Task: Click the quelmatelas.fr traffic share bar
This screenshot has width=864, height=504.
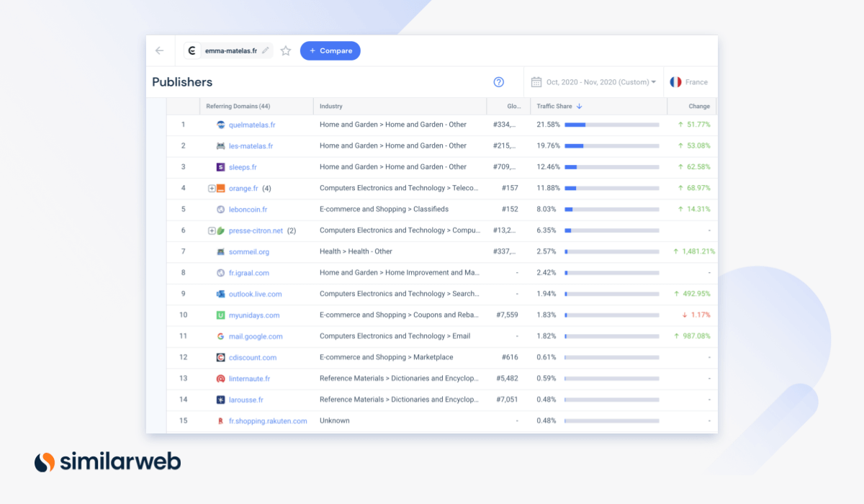Action: 611,125
